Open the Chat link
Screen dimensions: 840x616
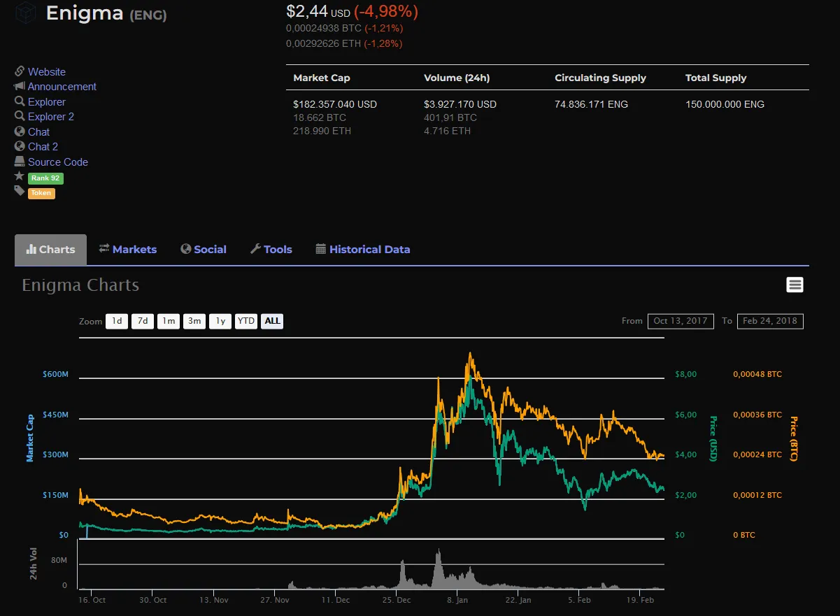(x=38, y=131)
